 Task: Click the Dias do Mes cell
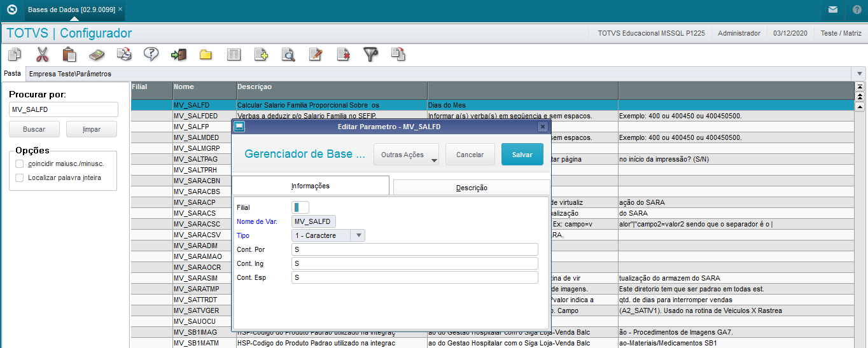coord(522,105)
